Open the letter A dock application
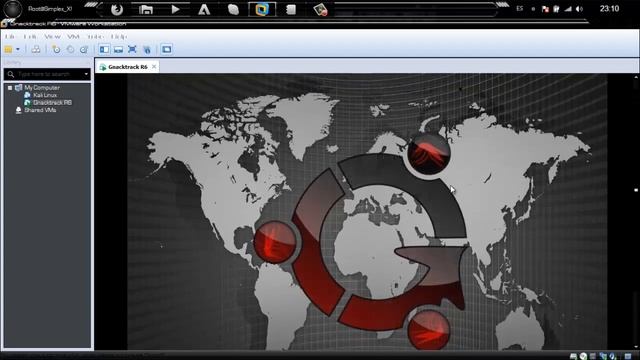 204,9
